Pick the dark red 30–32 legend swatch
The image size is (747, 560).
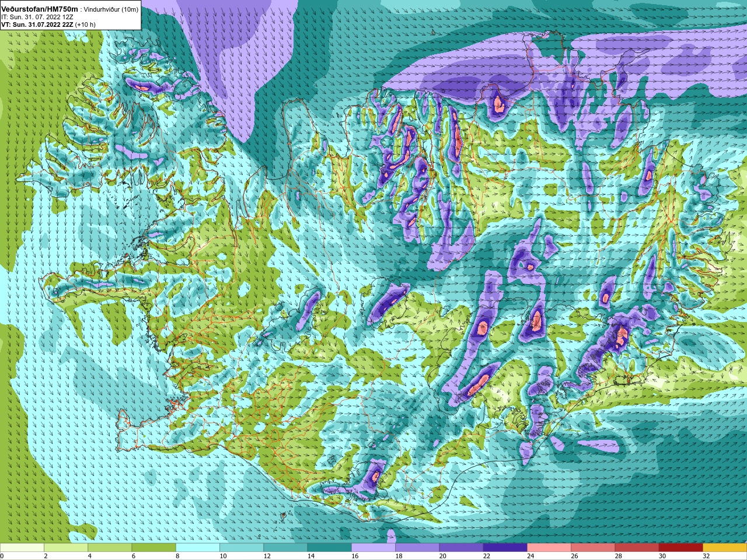pos(681,547)
